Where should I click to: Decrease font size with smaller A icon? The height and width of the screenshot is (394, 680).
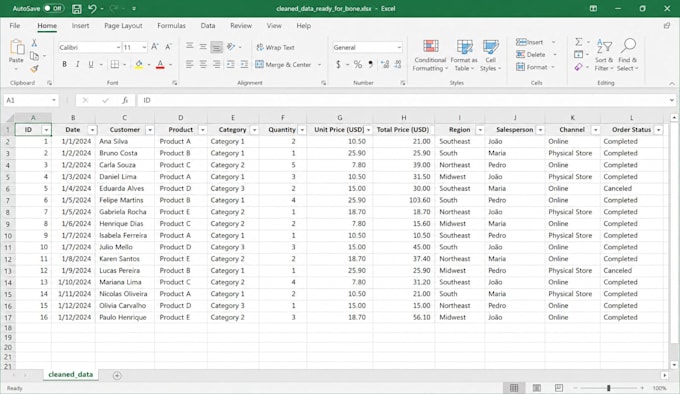click(x=168, y=47)
